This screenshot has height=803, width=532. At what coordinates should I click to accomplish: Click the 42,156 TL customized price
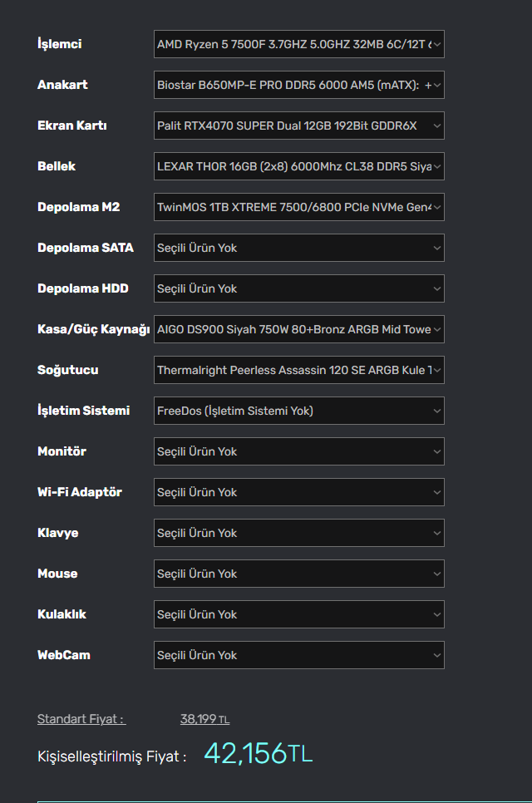(x=258, y=754)
